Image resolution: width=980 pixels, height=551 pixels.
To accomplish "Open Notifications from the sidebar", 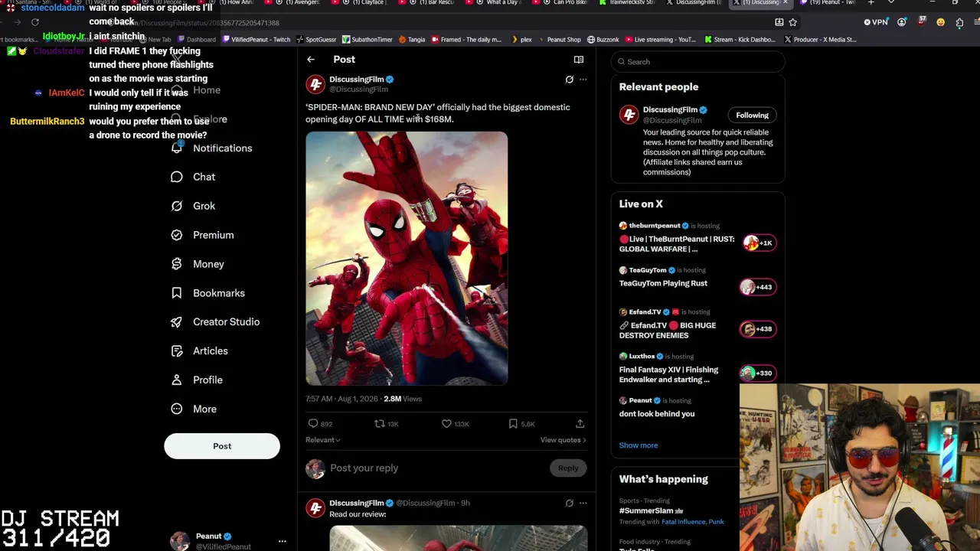I will point(212,148).
